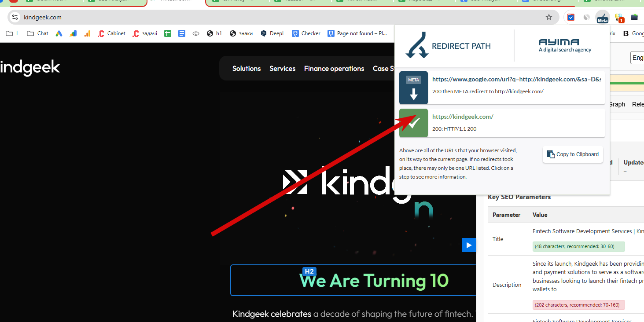Image resolution: width=644 pixels, height=322 pixels.
Task: Open the Google Analytics orange bars bookmark
Action: (87, 33)
